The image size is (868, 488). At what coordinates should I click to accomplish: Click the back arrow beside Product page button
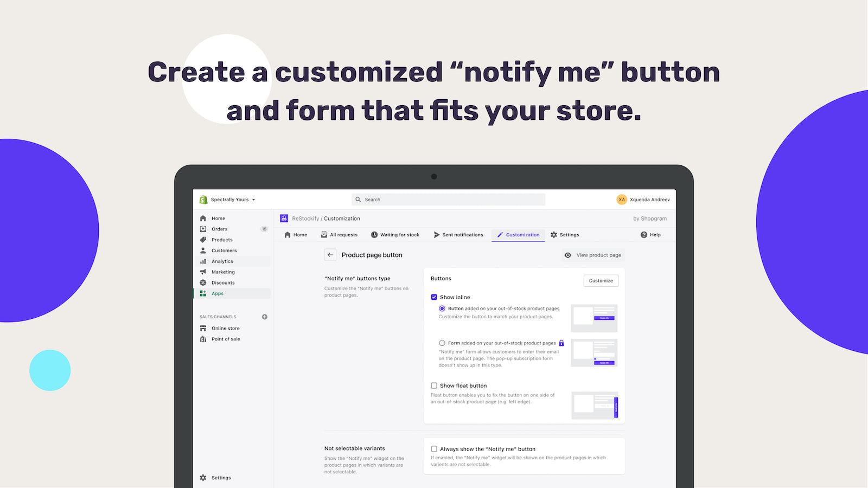(330, 255)
